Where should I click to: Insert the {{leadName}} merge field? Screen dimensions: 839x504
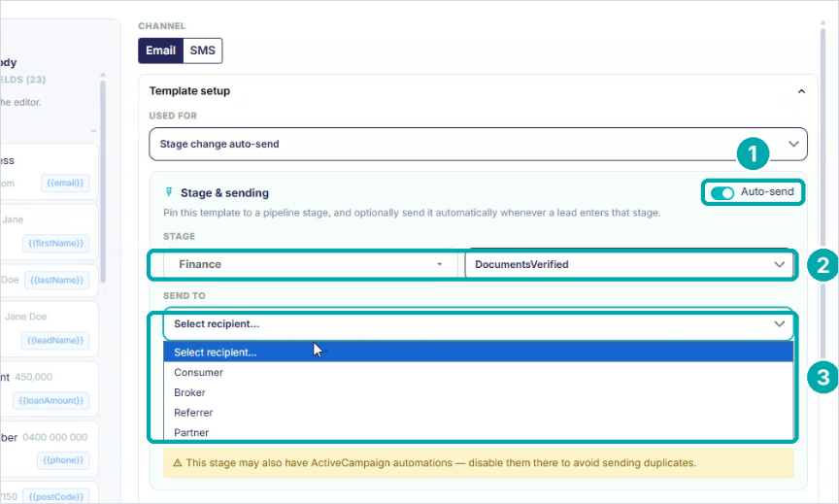click(x=55, y=340)
